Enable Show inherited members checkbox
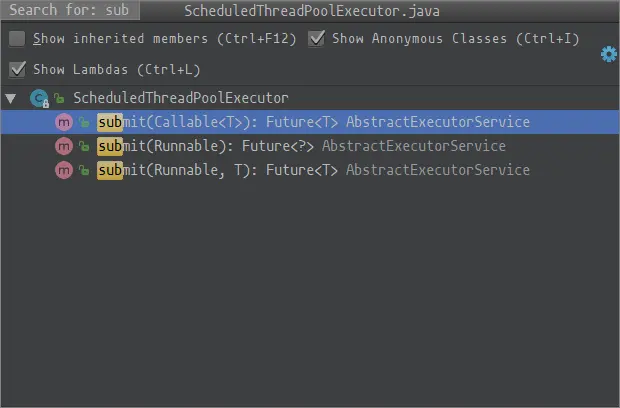 pos(17,39)
